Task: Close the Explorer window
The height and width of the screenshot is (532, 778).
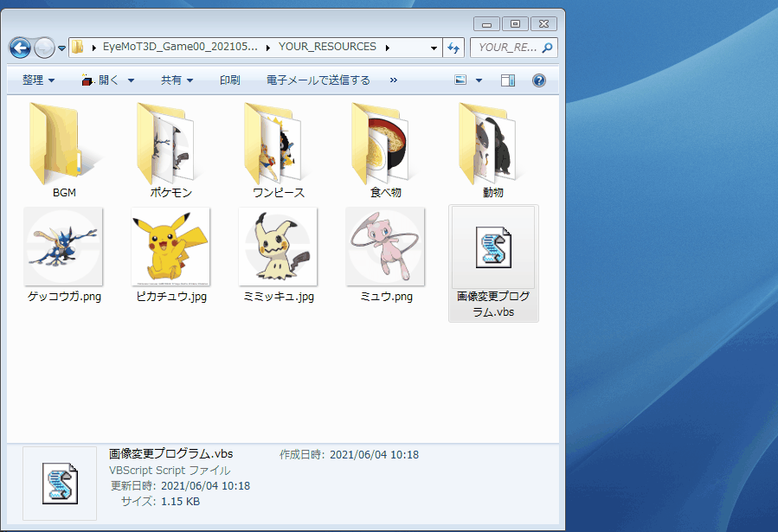Action: [543, 24]
